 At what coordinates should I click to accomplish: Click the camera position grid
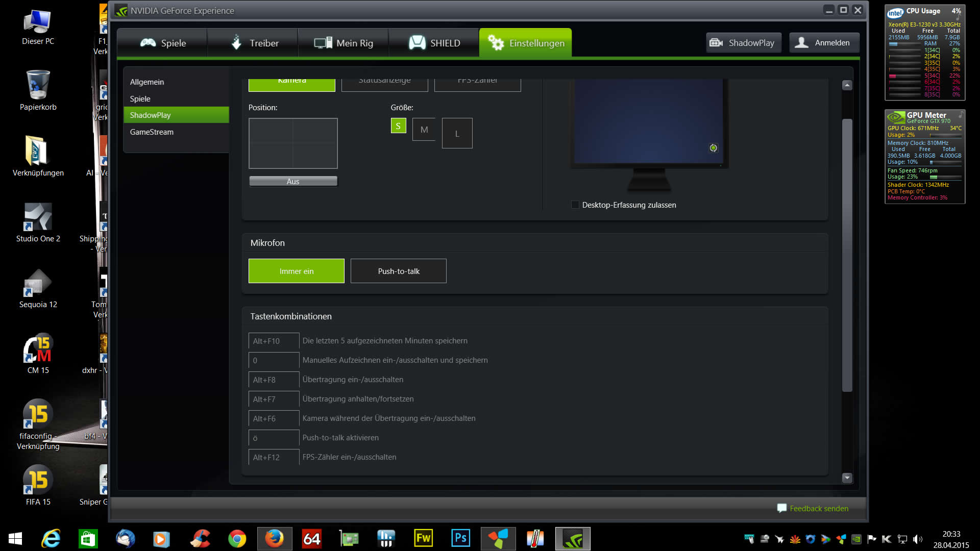tap(293, 143)
